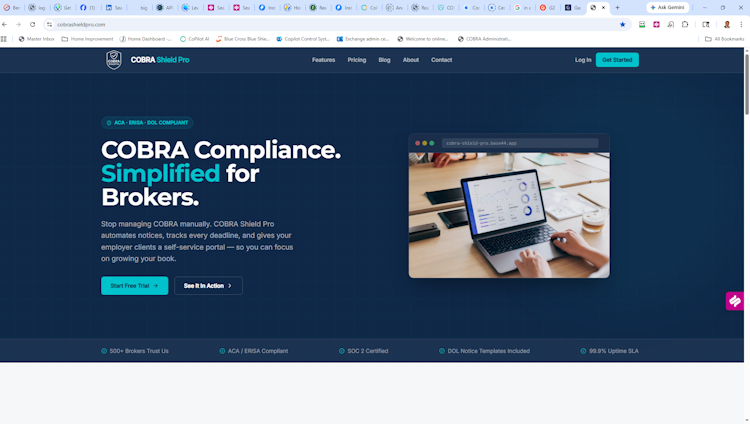
Task: Open the Contact nav menu item
Action: (441, 60)
